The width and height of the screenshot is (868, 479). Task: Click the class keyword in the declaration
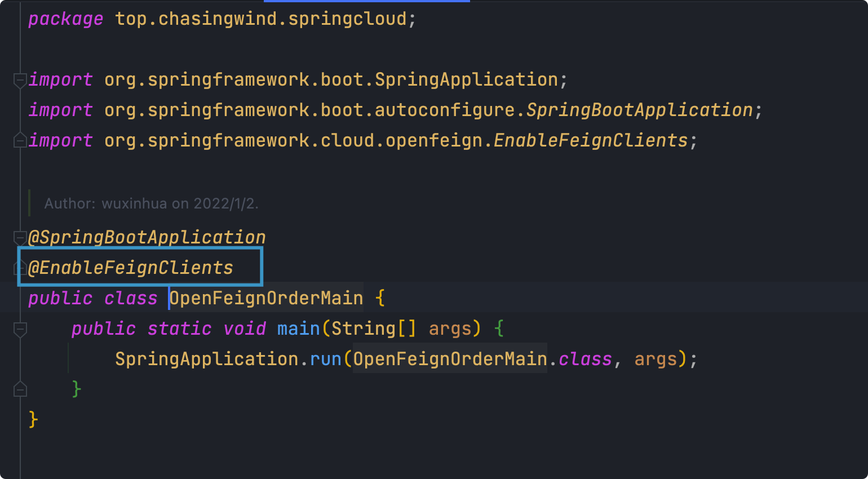131,298
